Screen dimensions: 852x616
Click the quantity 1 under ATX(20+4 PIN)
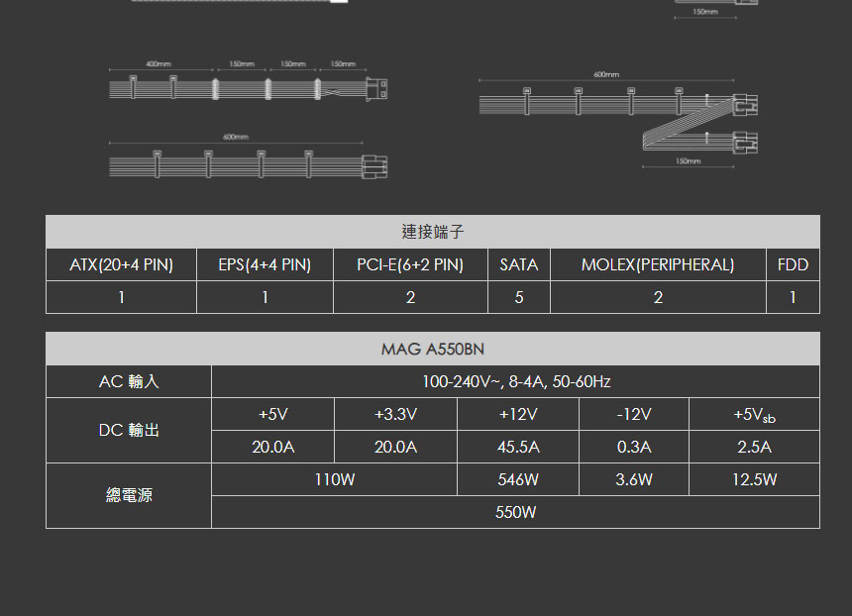coord(121,297)
